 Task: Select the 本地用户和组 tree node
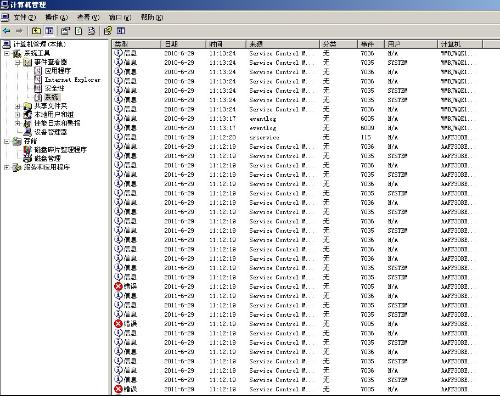[x=54, y=114]
